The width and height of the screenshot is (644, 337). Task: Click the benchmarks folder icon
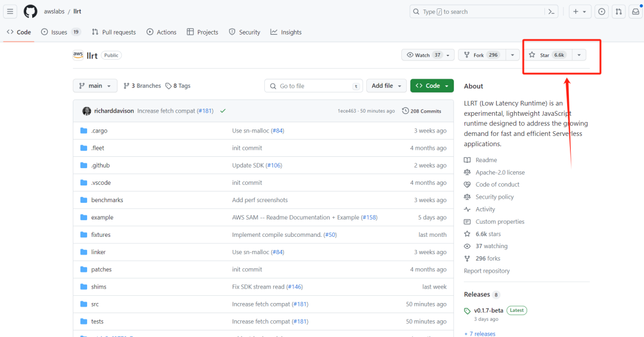click(x=84, y=200)
